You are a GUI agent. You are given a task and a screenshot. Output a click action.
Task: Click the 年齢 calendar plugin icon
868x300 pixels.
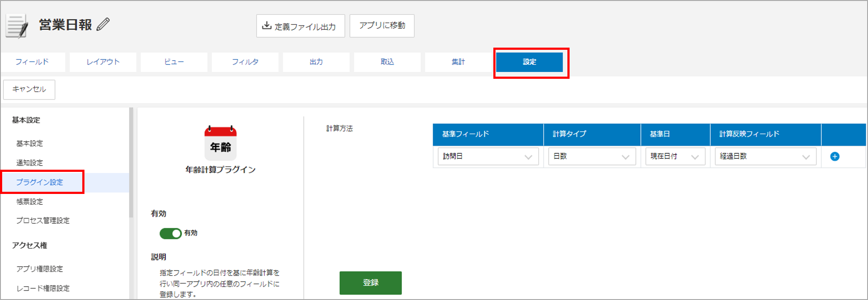pos(220,143)
